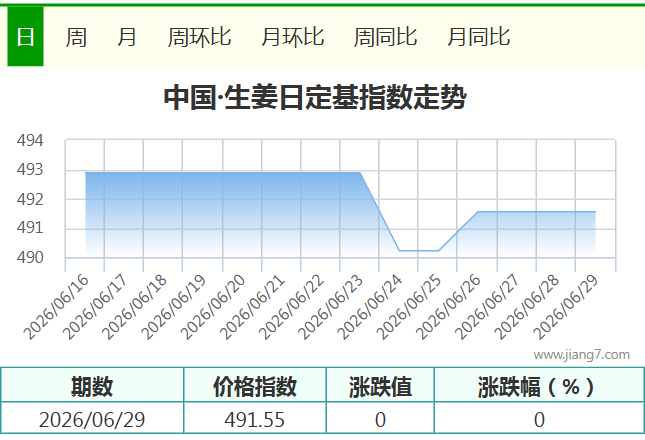The width and height of the screenshot is (645, 440).
Task: Click the chart title 中国·生姜日定基指数走势
Action: (x=315, y=98)
